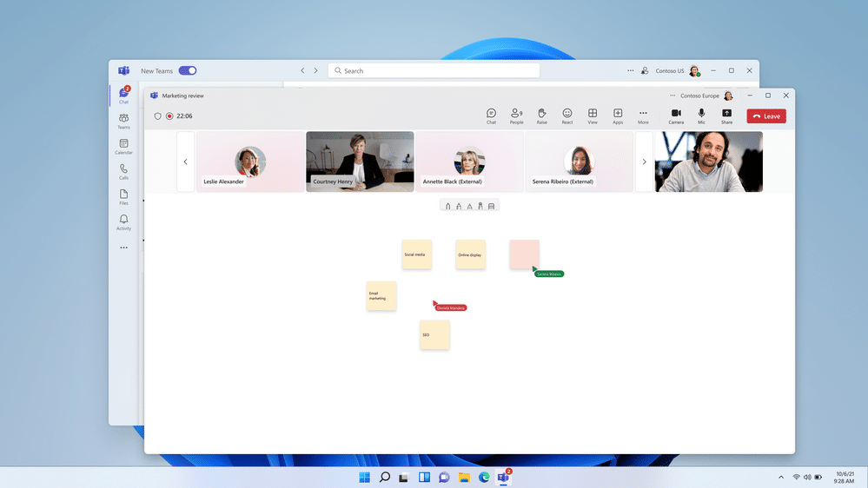Select the Social media sticky note
The image size is (868, 488).
point(417,254)
